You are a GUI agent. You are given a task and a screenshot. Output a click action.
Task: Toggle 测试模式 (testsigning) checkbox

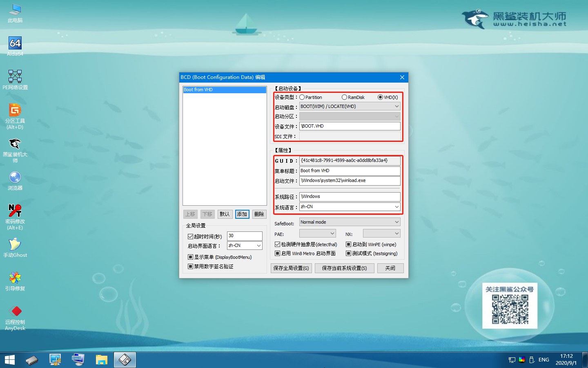372,254
